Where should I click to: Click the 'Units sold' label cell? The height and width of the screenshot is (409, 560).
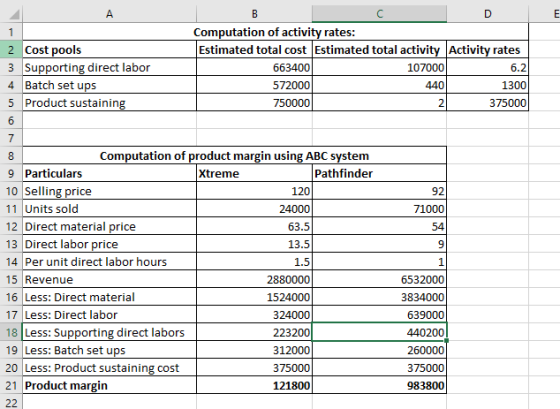click(x=109, y=209)
